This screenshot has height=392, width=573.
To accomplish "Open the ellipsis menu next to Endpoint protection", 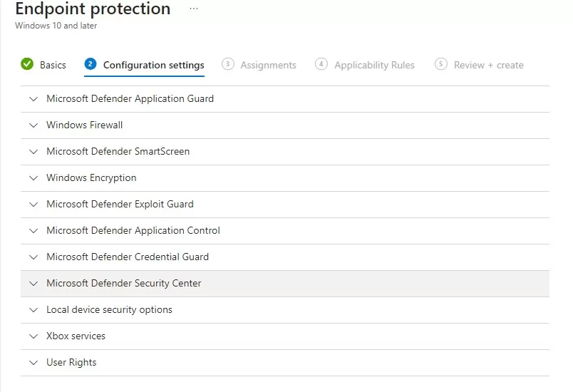I will click(194, 9).
